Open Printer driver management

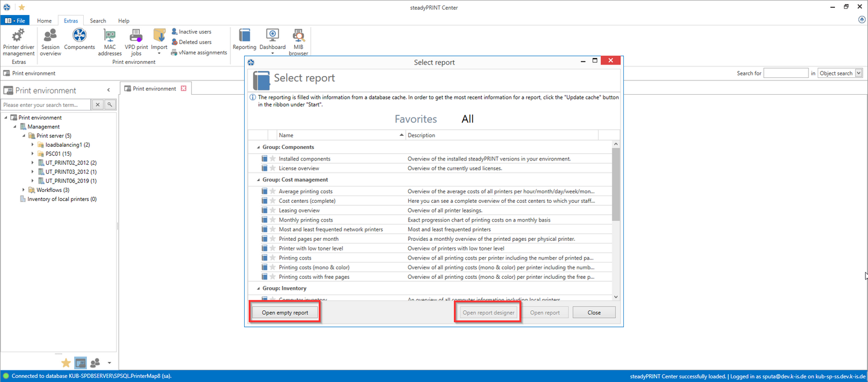[x=19, y=42]
